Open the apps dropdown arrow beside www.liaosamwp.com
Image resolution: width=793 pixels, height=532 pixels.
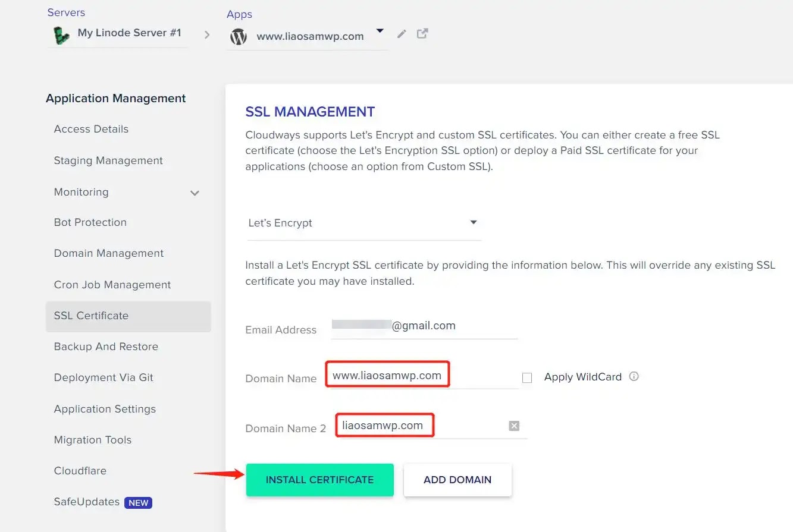click(x=380, y=31)
